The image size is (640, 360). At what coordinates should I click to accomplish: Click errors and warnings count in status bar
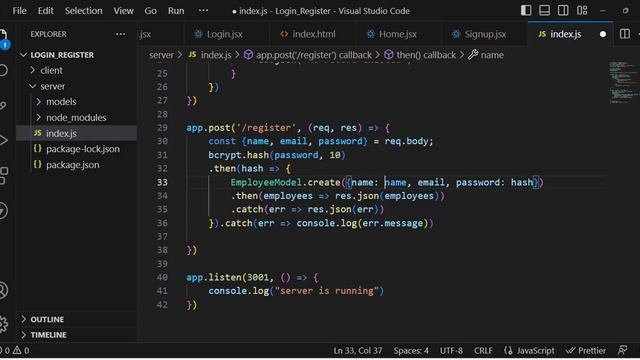point(16,351)
